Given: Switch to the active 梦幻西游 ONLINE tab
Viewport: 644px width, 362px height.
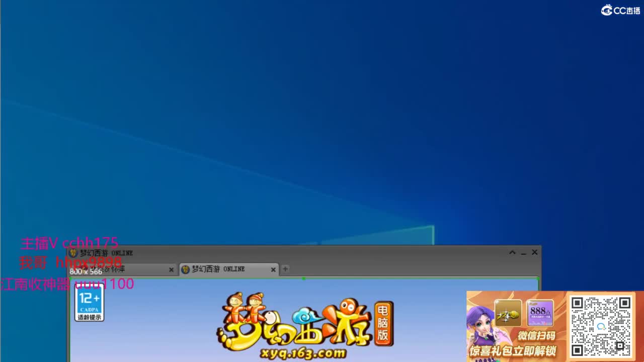Looking at the screenshot, I should (228, 269).
